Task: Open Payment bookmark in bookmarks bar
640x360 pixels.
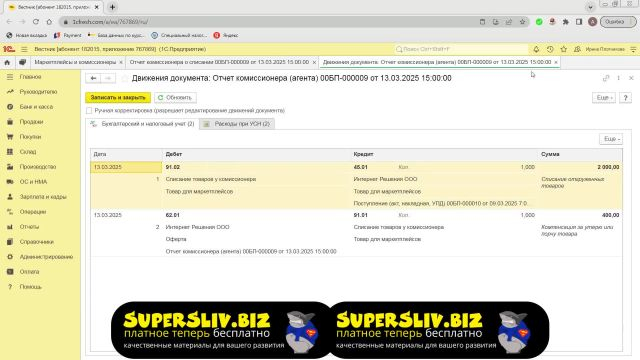Action: (68, 36)
